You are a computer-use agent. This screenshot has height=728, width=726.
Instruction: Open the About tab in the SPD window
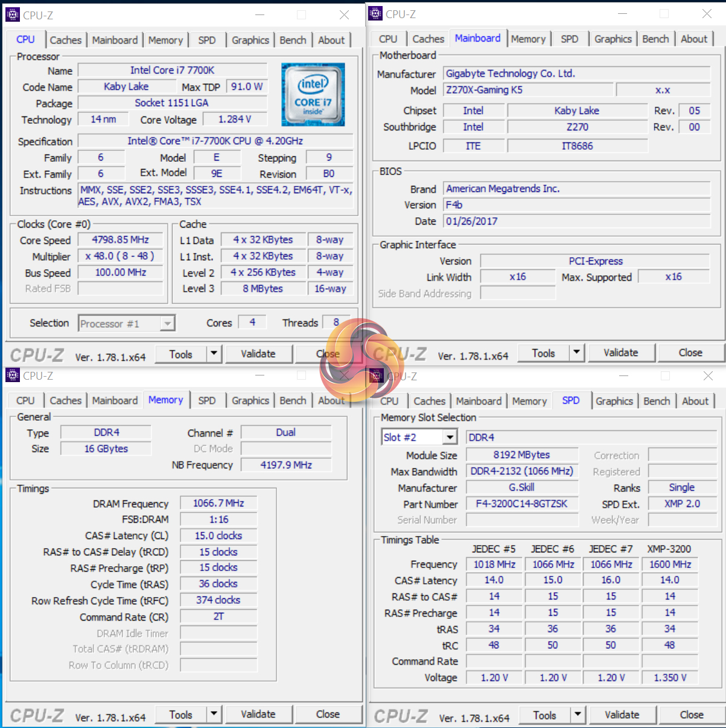[695, 401]
